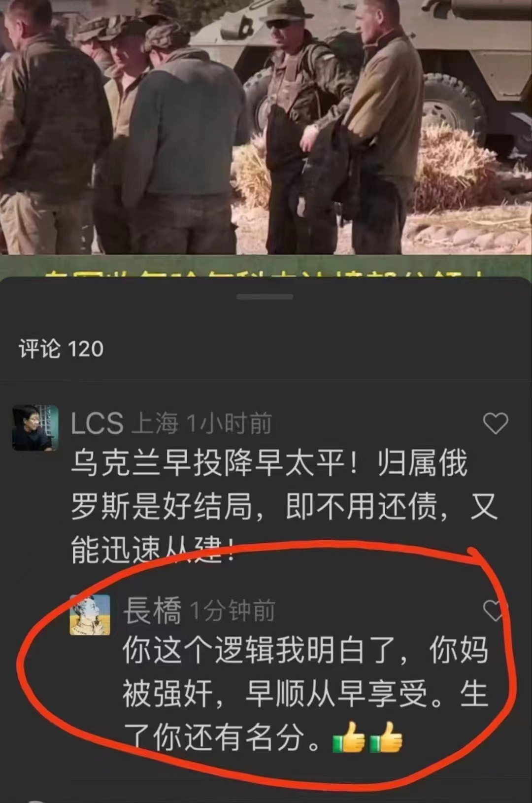Select the 评论 header label

coord(39,349)
